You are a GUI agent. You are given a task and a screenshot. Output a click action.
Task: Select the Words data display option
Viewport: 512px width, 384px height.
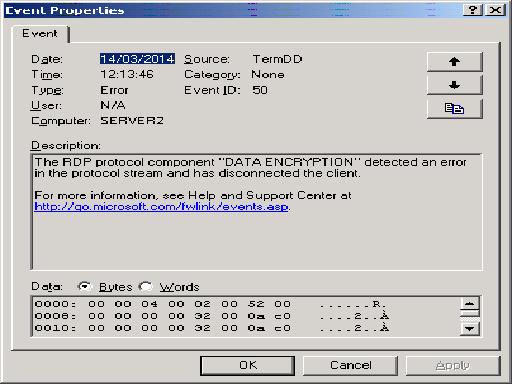click(169, 287)
